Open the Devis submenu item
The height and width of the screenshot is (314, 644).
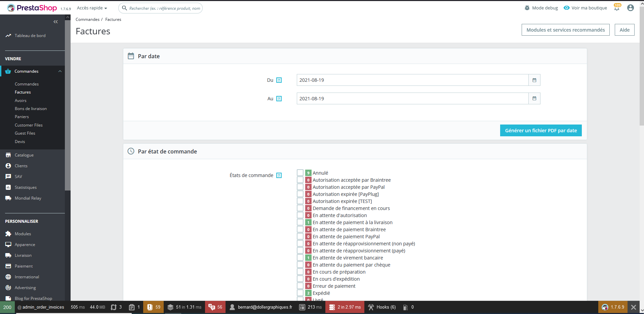[20, 142]
